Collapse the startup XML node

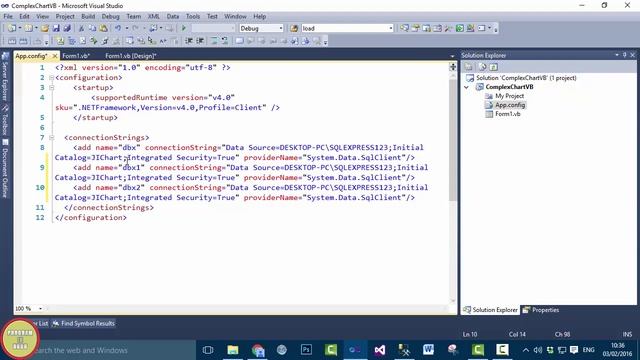[x=51, y=87]
